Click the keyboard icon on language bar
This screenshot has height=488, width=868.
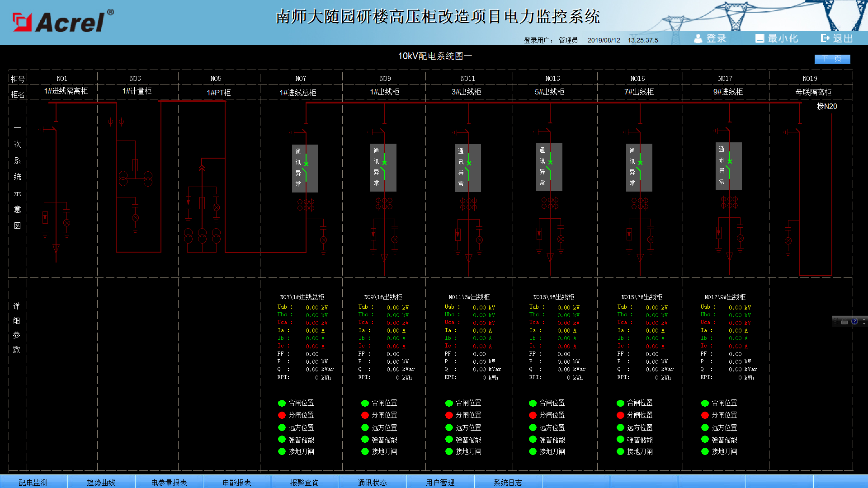pyautogui.click(x=844, y=322)
